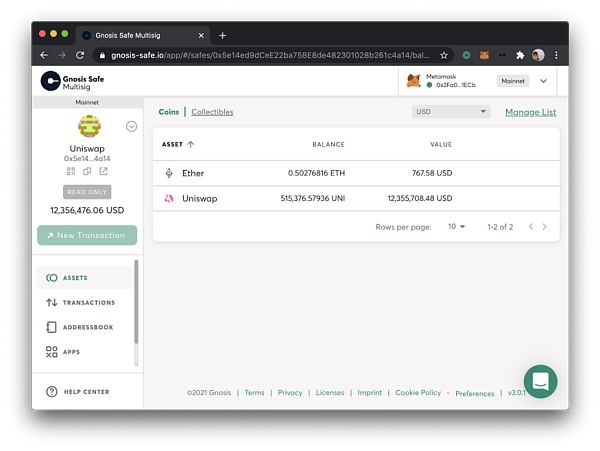This screenshot has width=600, height=451.
Task: Click the Gnosis Safe Multisig logo
Action: click(72, 81)
